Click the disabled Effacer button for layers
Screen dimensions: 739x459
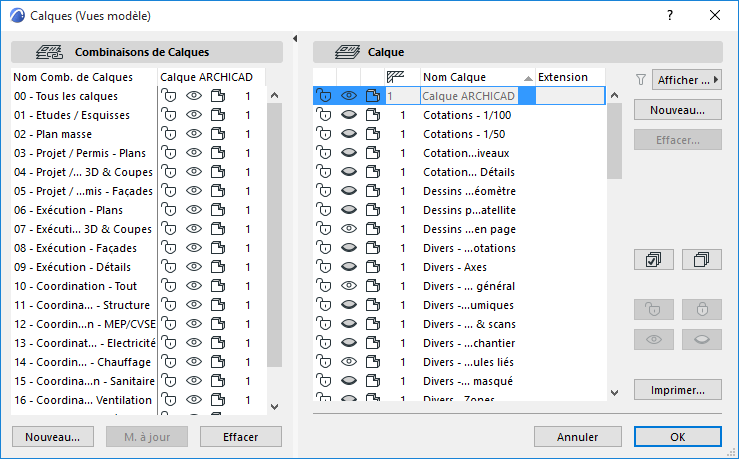pyautogui.click(x=677, y=140)
